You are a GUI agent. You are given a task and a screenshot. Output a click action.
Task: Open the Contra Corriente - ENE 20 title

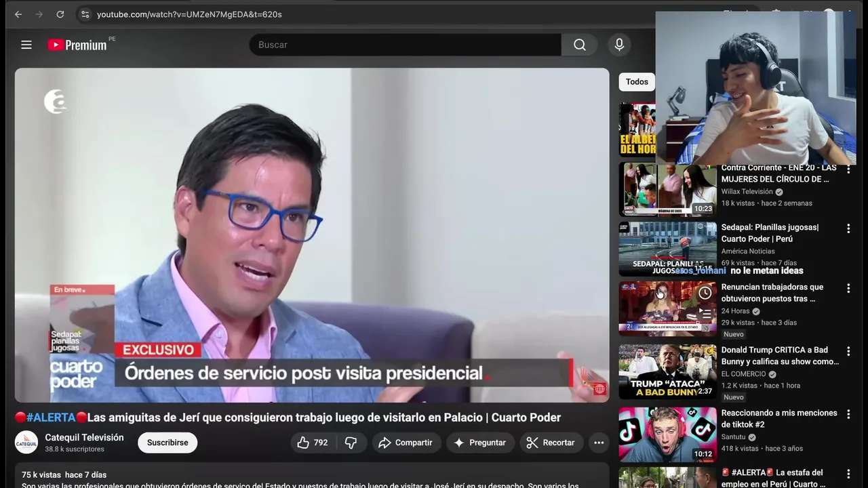pyautogui.click(x=778, y=174)
